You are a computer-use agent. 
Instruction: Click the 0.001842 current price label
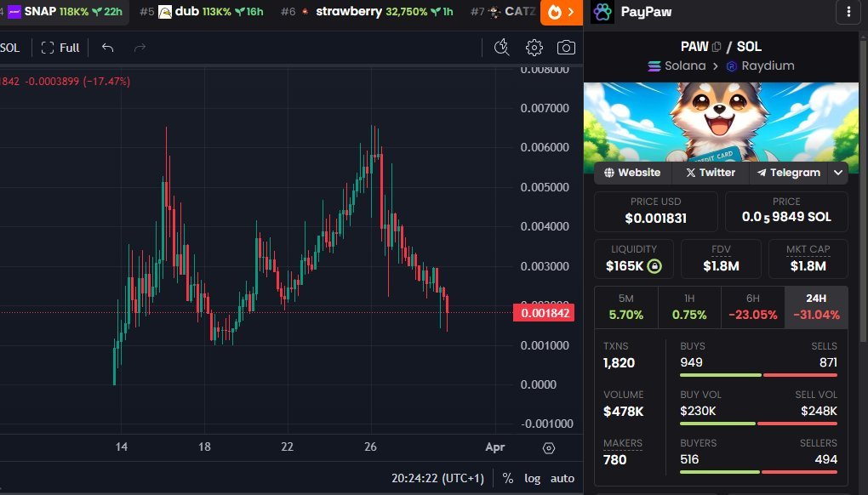point(544,313)
